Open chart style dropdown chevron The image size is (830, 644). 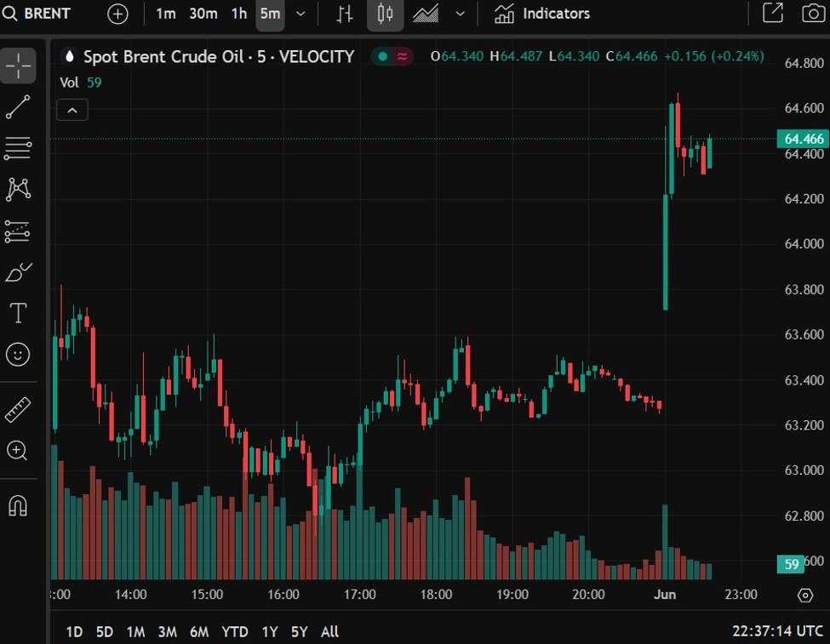click(461, 14)
